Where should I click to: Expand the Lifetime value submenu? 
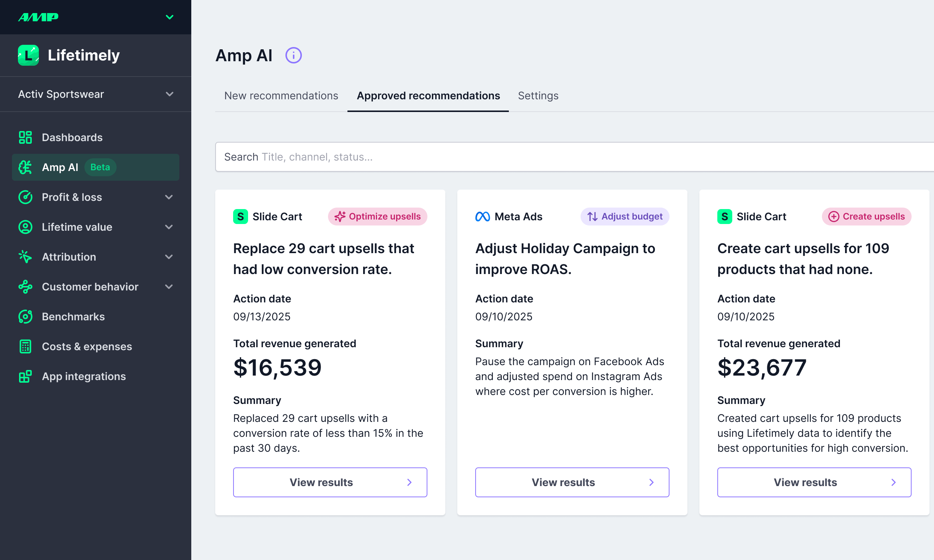pyautogui.click(x=169, y=227)
